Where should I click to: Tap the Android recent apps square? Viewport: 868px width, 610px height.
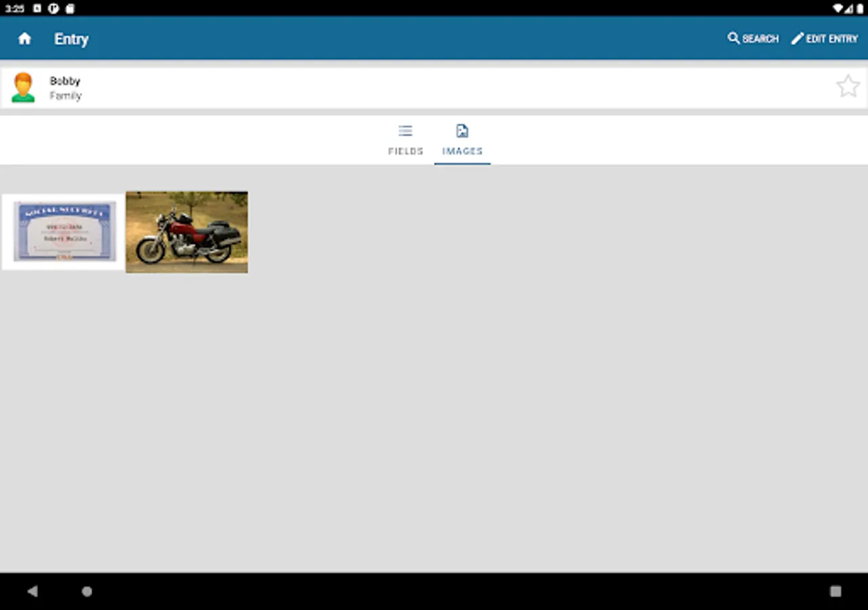pyautogui.click(x=835, y=591)
